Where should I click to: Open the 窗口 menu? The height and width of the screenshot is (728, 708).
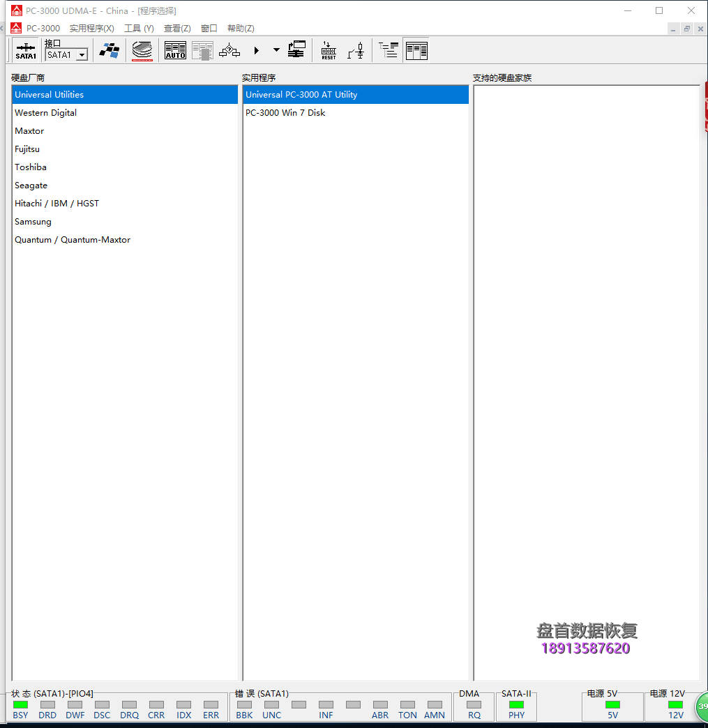(x=209, y=29)
